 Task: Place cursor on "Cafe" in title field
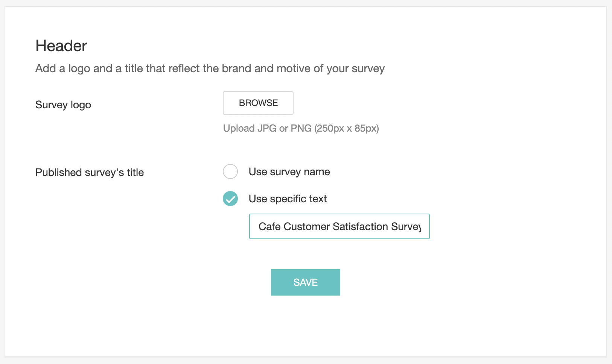(269, 226)
